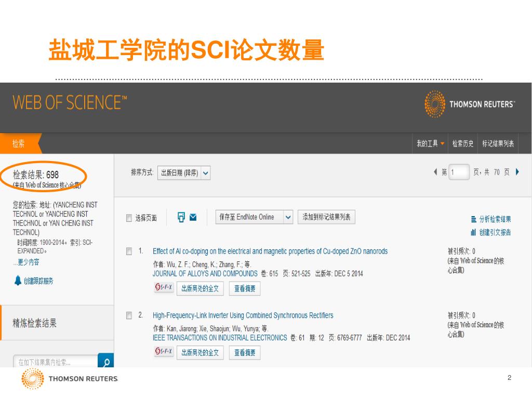Click 查看摘要 for the second result
Screen dimensions: 532x399
point(245,353)
